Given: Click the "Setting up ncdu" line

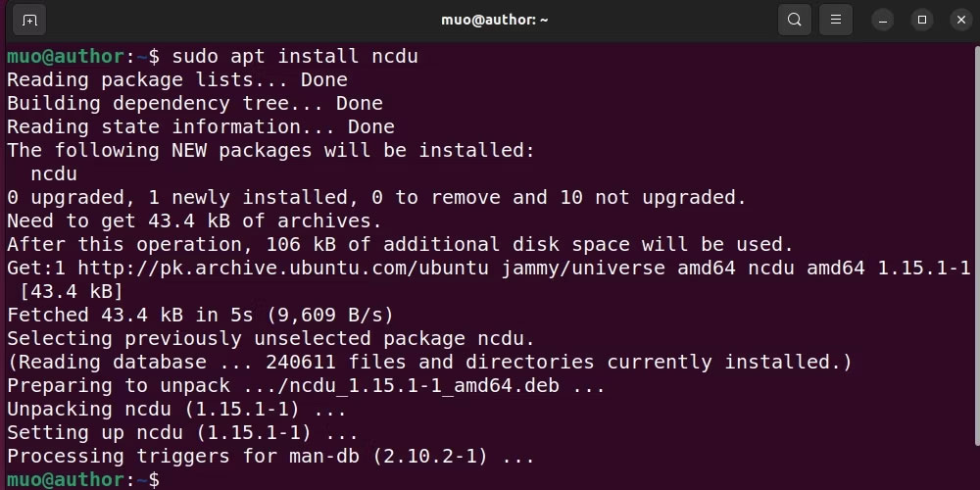Looking at the screenshot, I should [x=182, y=432].
